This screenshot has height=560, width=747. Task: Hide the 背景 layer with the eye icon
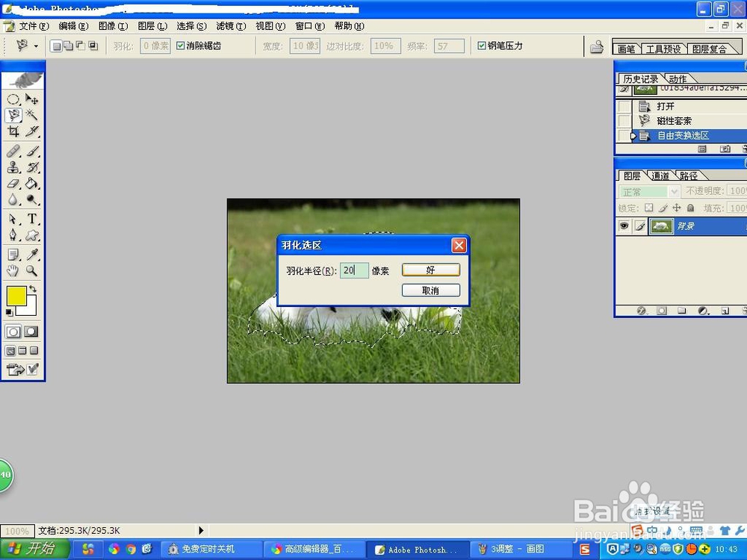click(x=624, y=225)
